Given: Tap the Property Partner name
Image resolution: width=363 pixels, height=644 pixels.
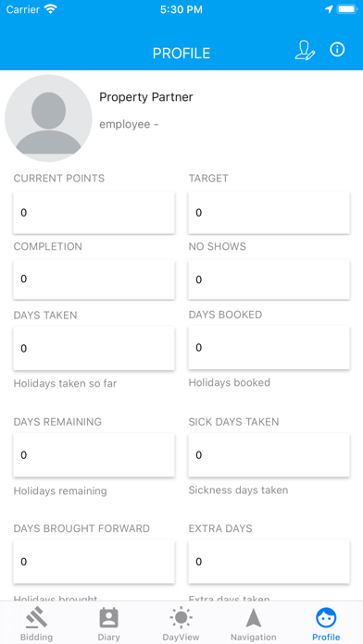Looking at the screenshot, I should click(146, 97).
